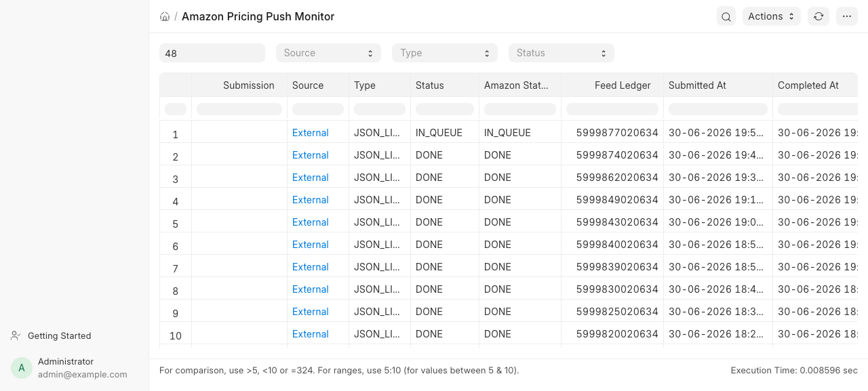Image resolution: width=868 pixels, height=391 pixels.
Task: Click feed ledger 5999874020634
Action: [617, 155]
